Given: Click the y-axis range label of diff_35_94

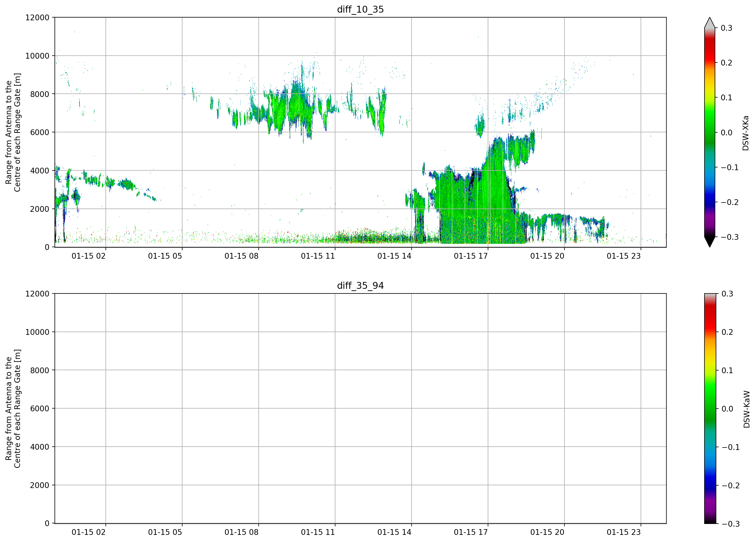Looking at the screenshot, I should coord(13,409).
